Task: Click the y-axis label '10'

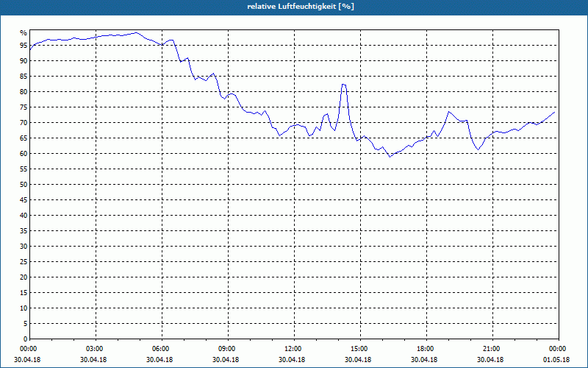Action: (24, 308)
